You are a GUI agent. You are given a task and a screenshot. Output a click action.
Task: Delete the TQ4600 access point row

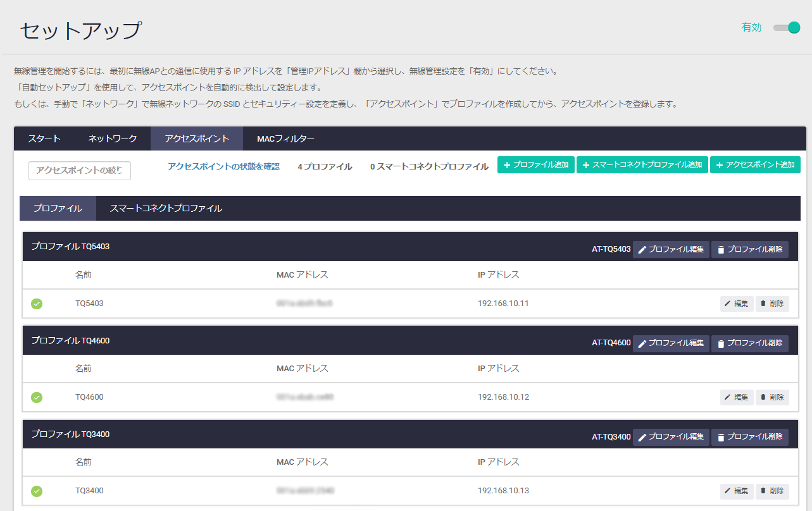[x=772, y=397]
